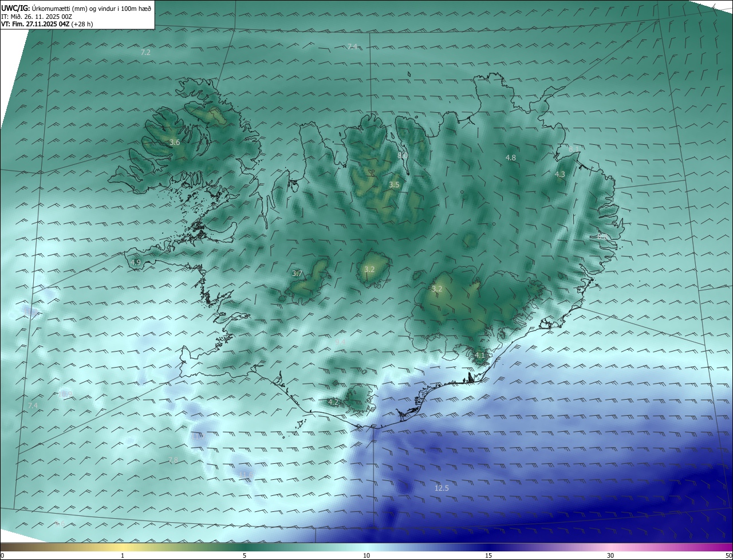Viewport: 733px width, 560px height.
Task: Click the 12.5 value in the dark blue area
Action: (x=442, y=488)
